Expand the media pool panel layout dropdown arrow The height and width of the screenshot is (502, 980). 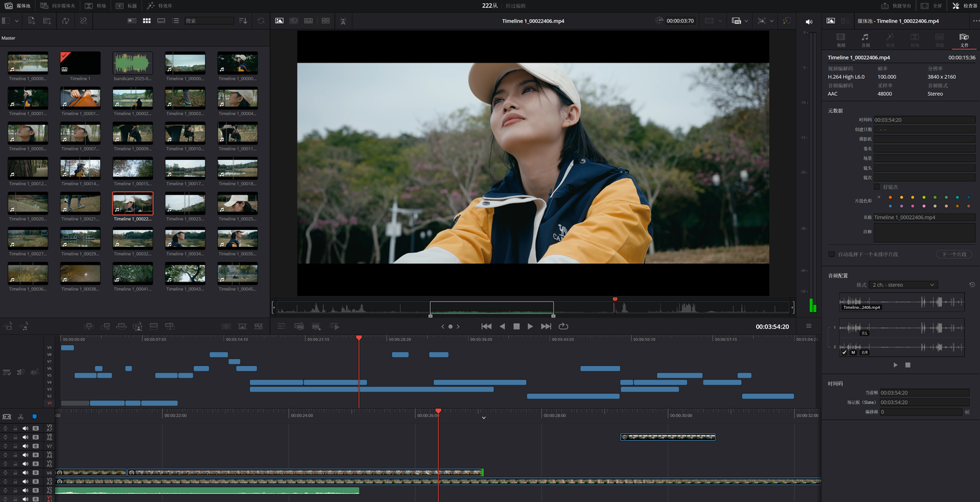coord(16,21)
